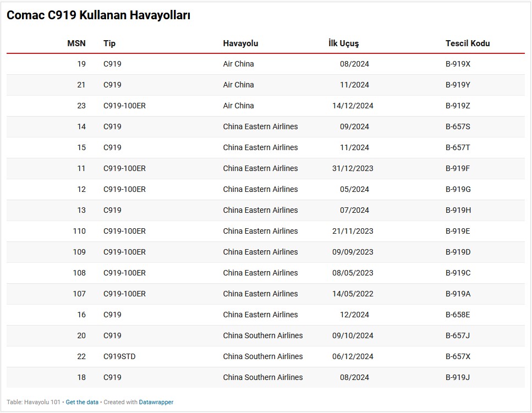Select registration code B-657X
The width and height of the screenshot is (532, 413).
point(458,357)
